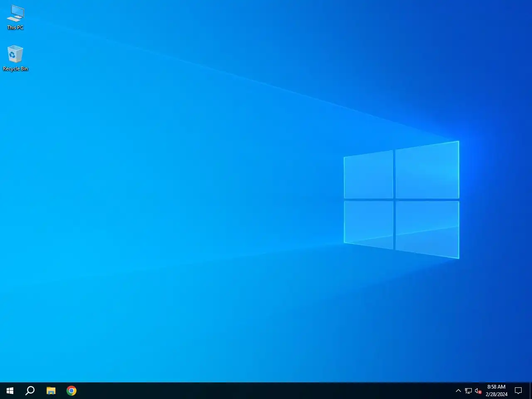Open the taskbar search magnifier

[30, 391]
